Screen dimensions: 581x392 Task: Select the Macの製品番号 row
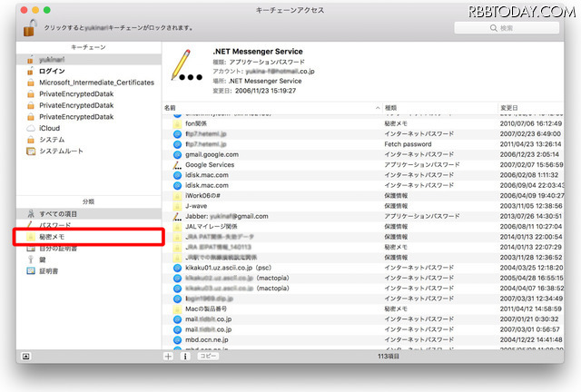[x=363, y=309]
